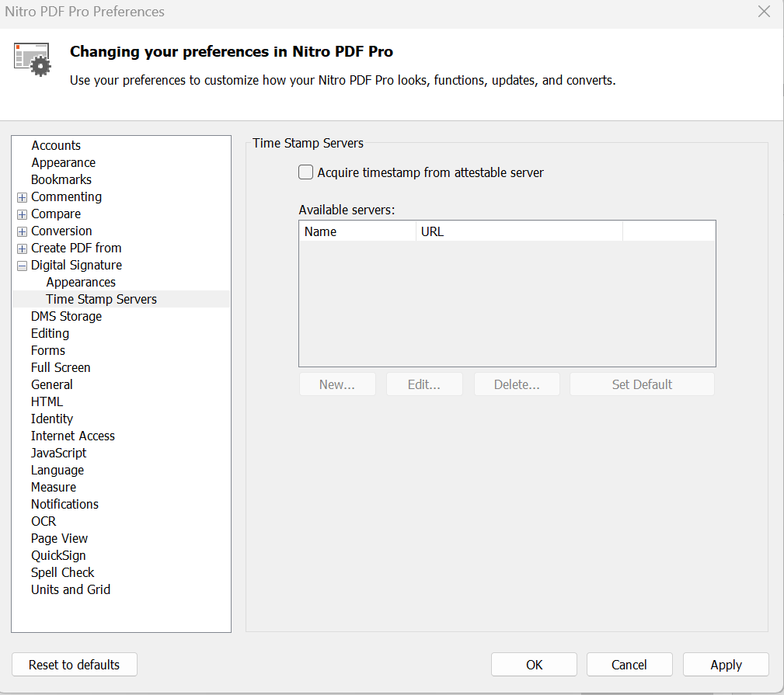The height and width of the screenshot is (695, 784).
Task: Open Identity preferences
Action: pos(51,419)
